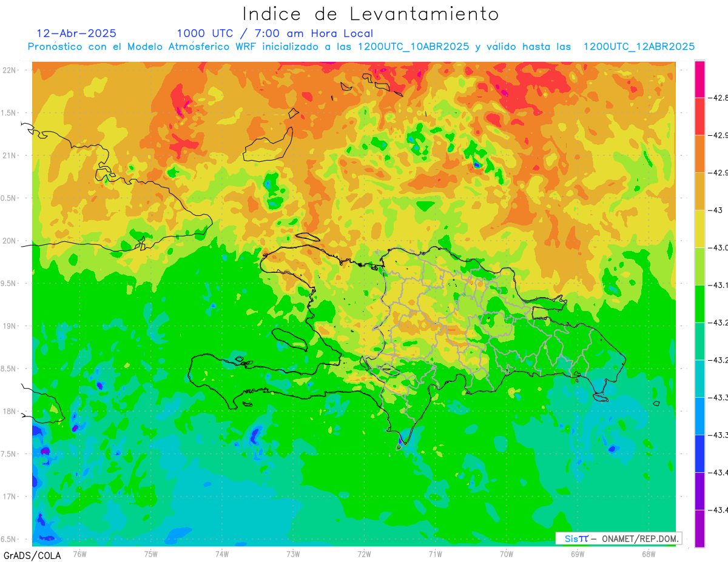Click the 'ONAMET/REP.DOM.' credit box
The width and height of the screenshot is (728, 562).
[x=618, y=538]
